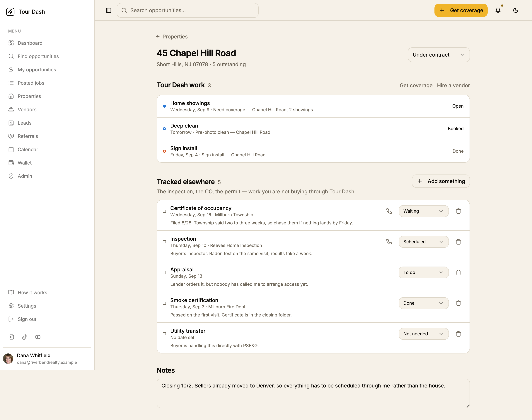This screenshot has height=420, width=532.
Task: Check the Certificate of occupancy checkbox
Action: tap(164, 211)
